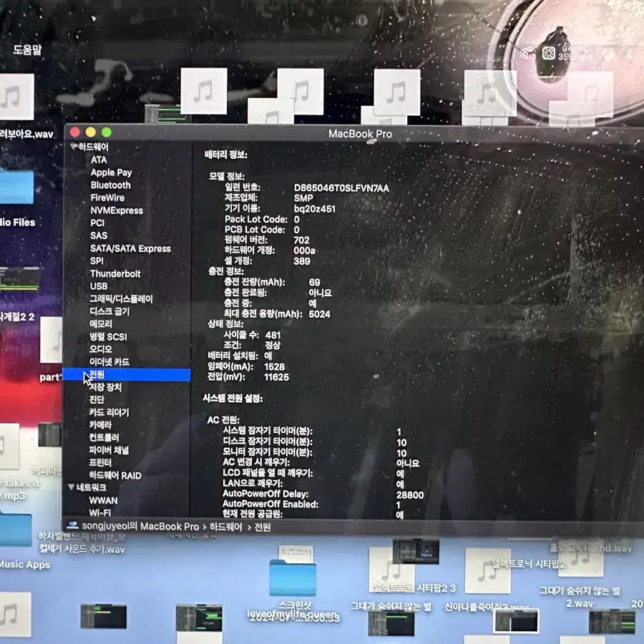Open the 오디오 sidebar entry
The width and height of the screenshot is (644, 644).
click(x=101, y=349)
